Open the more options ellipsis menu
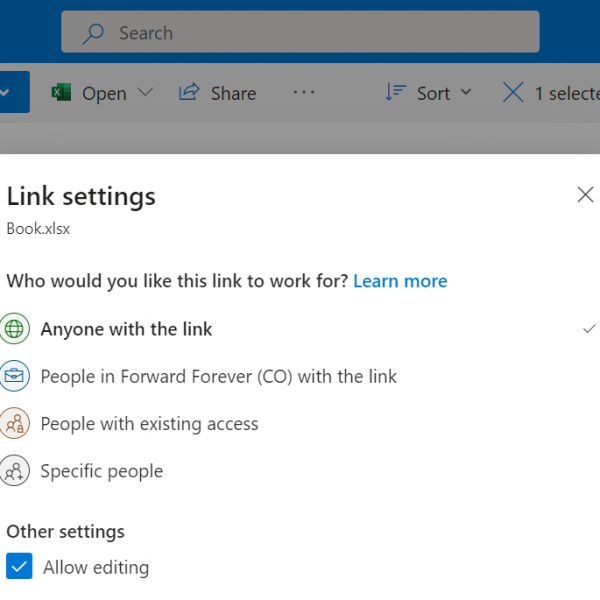Image resolution: width=600 pixels, height=600 pixels. coord(303,92)
